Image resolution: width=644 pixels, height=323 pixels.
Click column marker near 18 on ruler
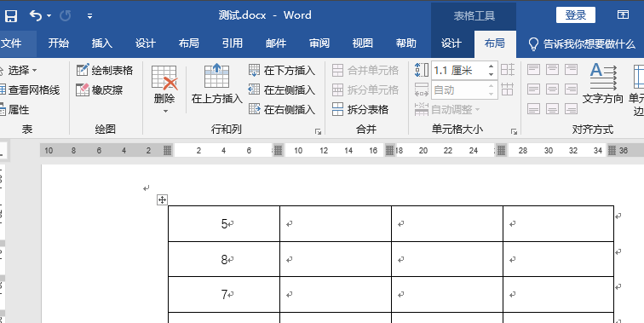(x=390, y=150)
